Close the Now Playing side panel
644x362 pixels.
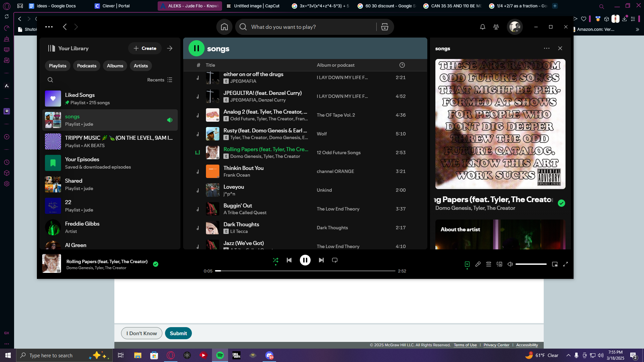(x=560, y=48)
